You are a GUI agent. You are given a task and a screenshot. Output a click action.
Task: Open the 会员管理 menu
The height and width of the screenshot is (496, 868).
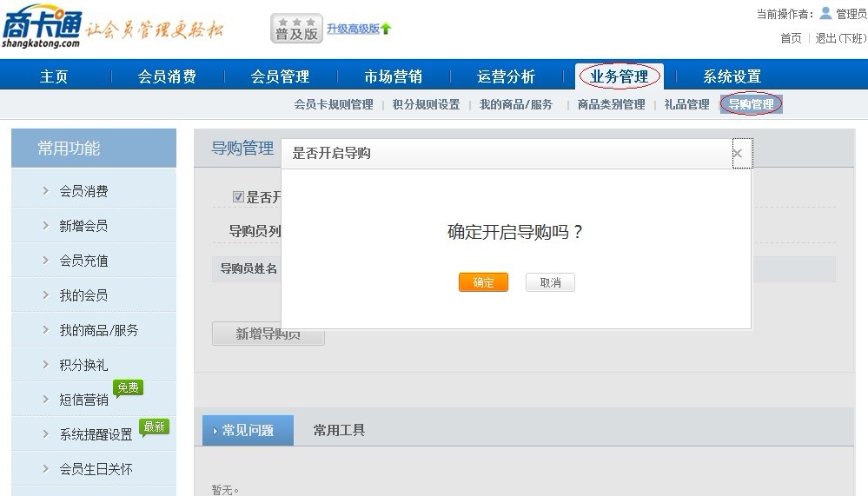click(x=280, y=76)
